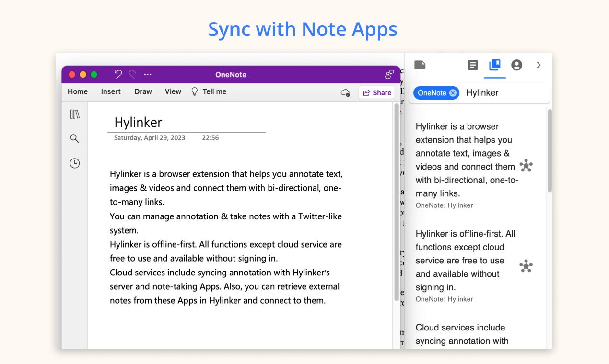
Task: Click the OneNote filter chip label
Action: [x=432, y=93]
